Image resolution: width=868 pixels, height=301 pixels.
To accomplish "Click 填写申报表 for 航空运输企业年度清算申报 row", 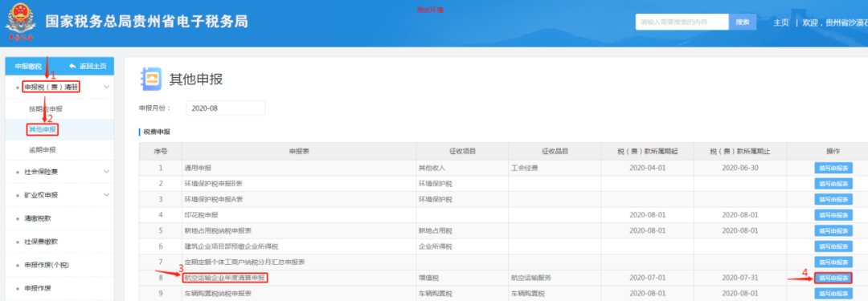I will click(833, 277).
